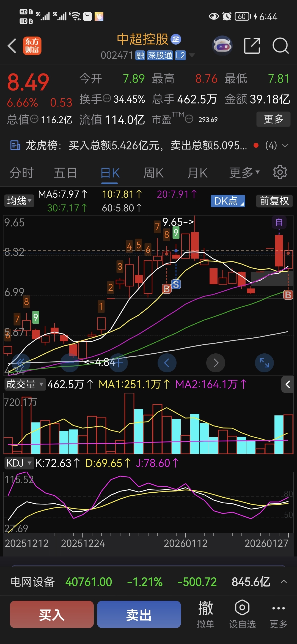Switch to 分时 intraday tab
The width and height of the screenshot is (297, 644).
22,173
